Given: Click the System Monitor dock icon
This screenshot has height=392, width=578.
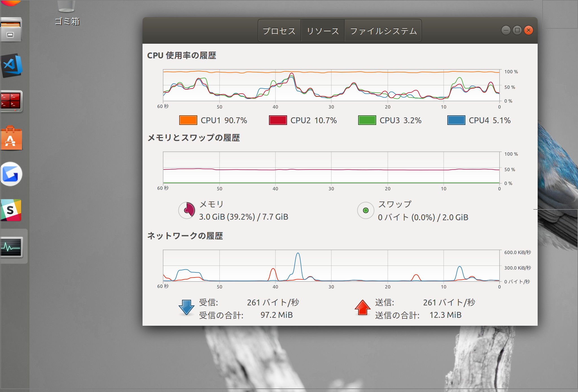Looking at the screenshot, I should (11, 247).
